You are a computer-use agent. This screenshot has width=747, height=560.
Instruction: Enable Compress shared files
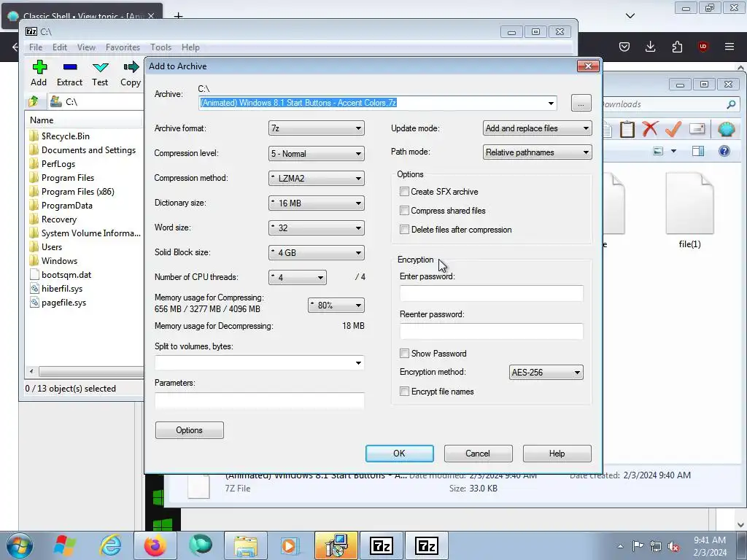(x=404, y=211)
